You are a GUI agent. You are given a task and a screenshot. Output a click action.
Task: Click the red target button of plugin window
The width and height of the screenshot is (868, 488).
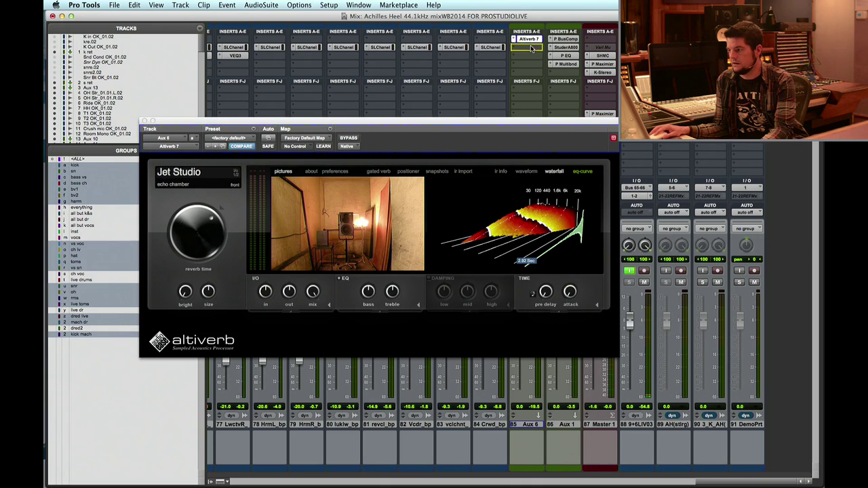pos(613,138)
